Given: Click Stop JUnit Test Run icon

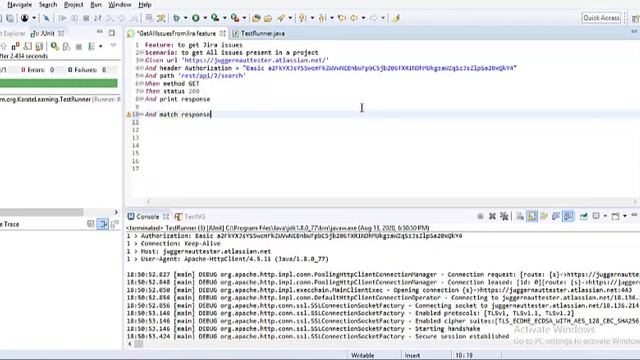Looking at the screenshot, I should click(x=79, y=47).
